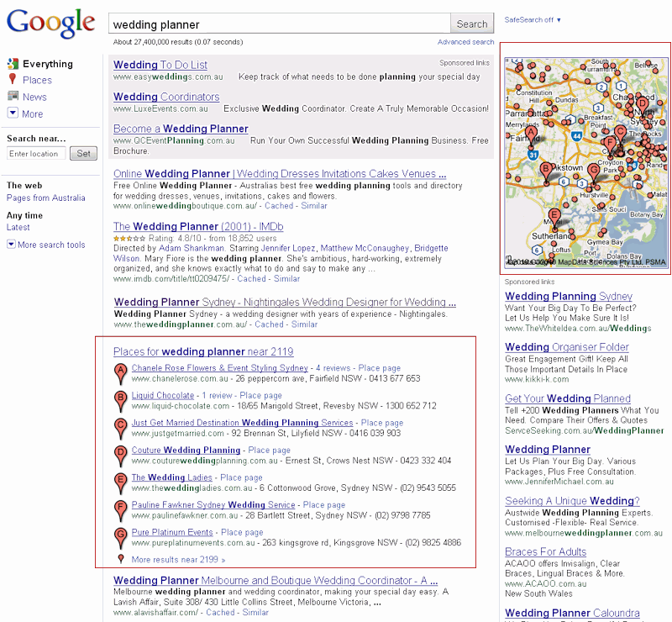Open The Wedding Planner (2001) IMDb result

[x=198, y=226]
